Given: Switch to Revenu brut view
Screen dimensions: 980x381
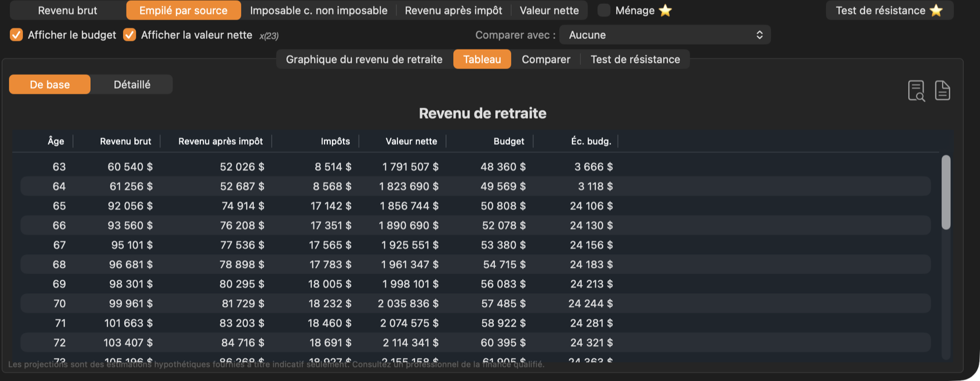Looking at the screenshot, I should tap(67, 10).
